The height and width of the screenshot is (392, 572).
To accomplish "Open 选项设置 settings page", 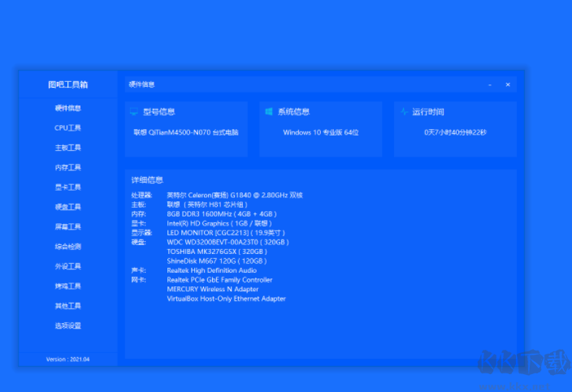I will pos(67,325).
